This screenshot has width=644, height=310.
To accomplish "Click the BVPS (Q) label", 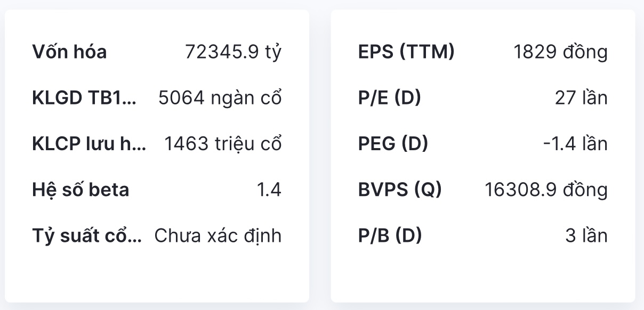I will [x=400, y=190].
